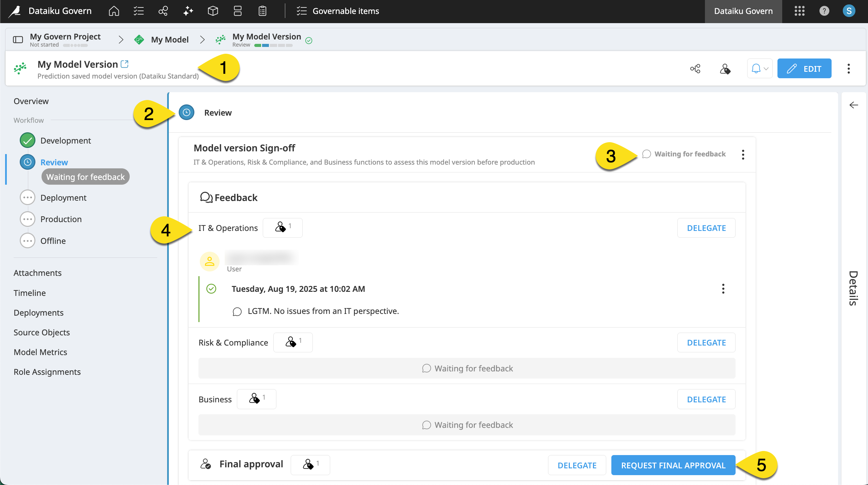
Task: Expand the notification bell dropdown chevron
Action: tap(766, 68)
